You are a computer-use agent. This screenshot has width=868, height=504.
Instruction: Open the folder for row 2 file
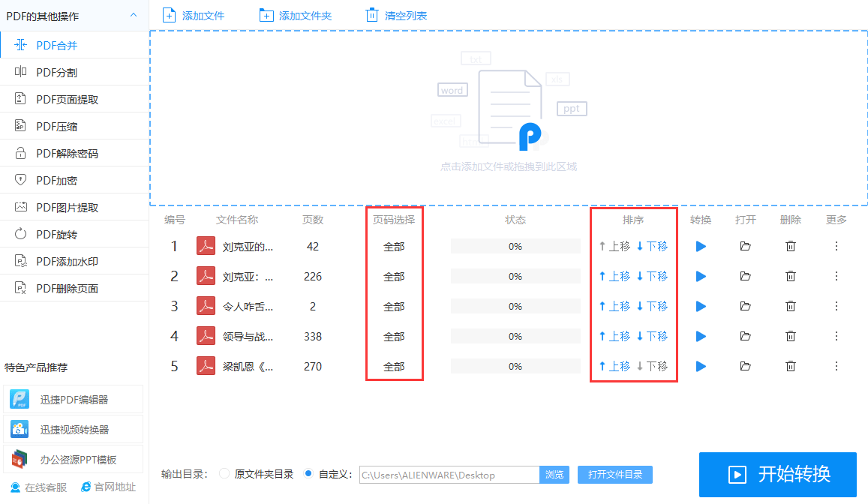pos(745,276)
